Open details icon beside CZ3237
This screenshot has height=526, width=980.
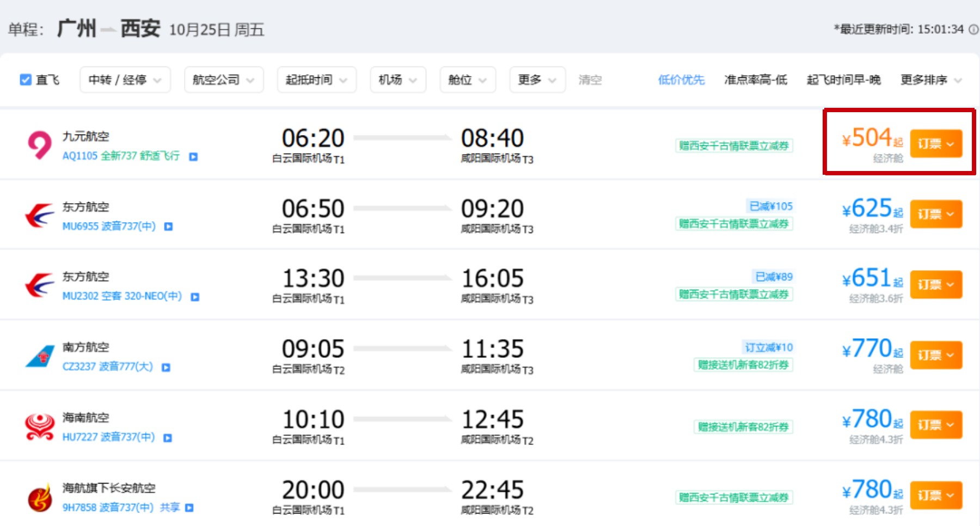click(x=166, y=368)
